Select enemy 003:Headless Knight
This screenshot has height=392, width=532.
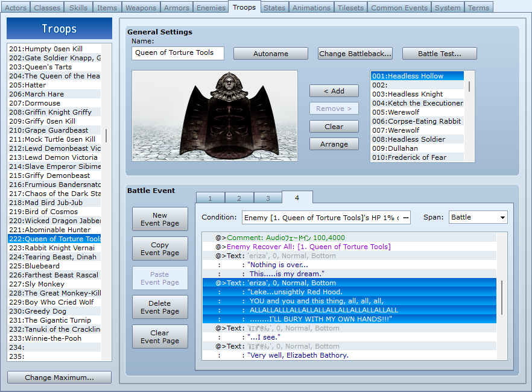pyautogui.click(x=417, y=94)
